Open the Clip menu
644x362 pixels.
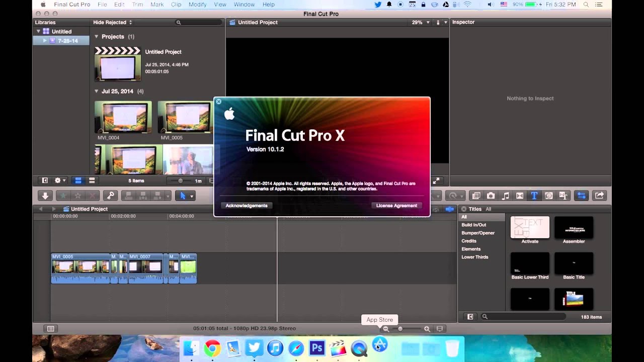(176, 5)
